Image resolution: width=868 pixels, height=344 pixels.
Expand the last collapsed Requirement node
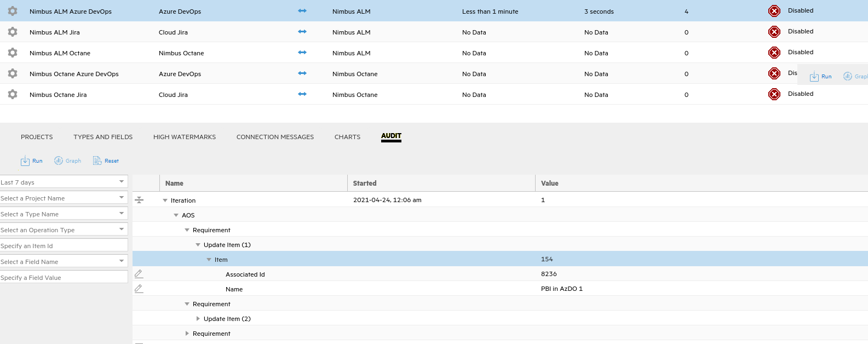(x=187, y=334)
